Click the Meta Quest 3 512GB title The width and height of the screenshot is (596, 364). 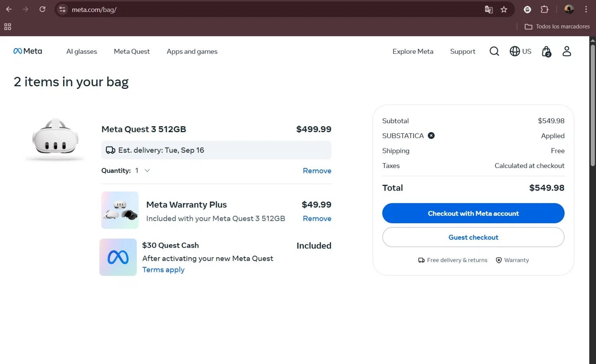tap(144, 129)
